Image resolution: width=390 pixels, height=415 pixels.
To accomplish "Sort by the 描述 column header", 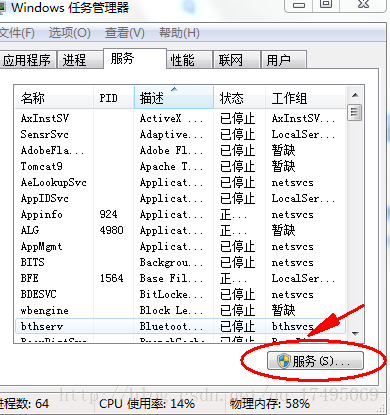I will (x=174, y=97).
